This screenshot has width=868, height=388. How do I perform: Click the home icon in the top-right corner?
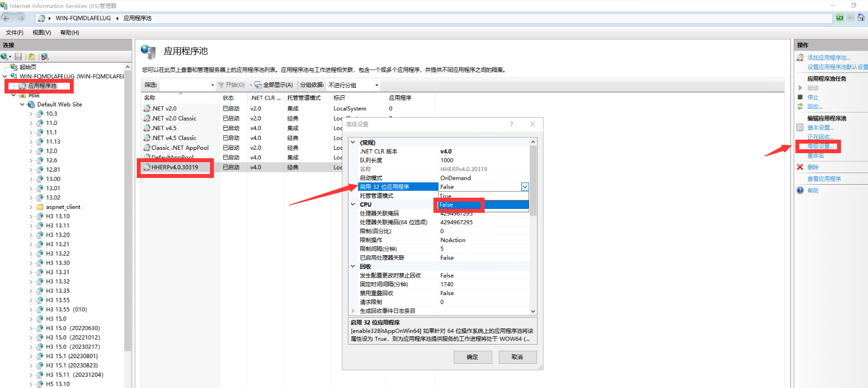[x=861, y=18]
